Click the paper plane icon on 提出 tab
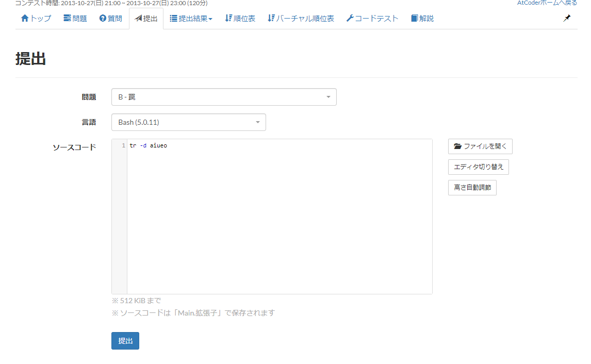 (x=138, y=18)
